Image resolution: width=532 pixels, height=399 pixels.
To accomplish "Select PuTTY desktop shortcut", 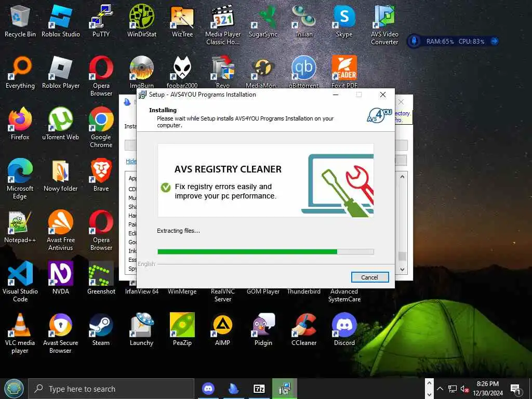I will tap(101, 21).
